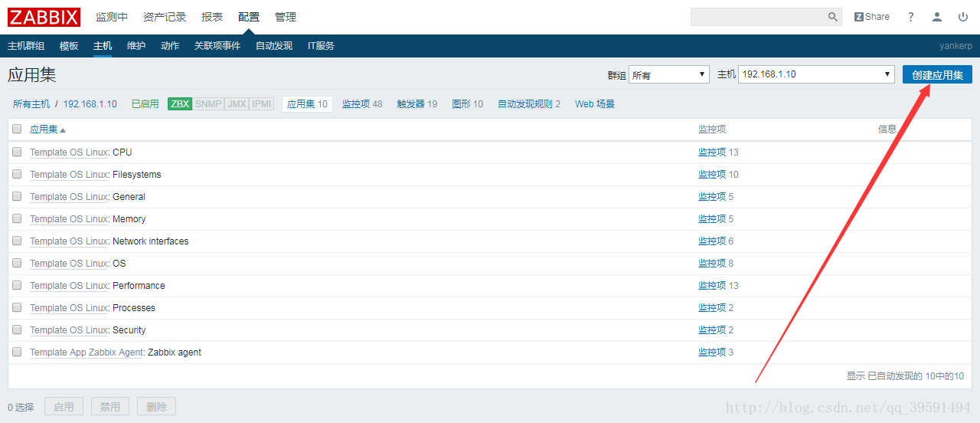Check the Security row checkbox

pos(17,330)
